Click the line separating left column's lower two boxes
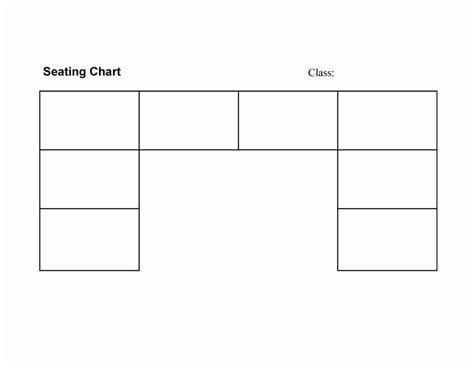Image resolution: width=474 pixels, height=366 pixels. 89,209
